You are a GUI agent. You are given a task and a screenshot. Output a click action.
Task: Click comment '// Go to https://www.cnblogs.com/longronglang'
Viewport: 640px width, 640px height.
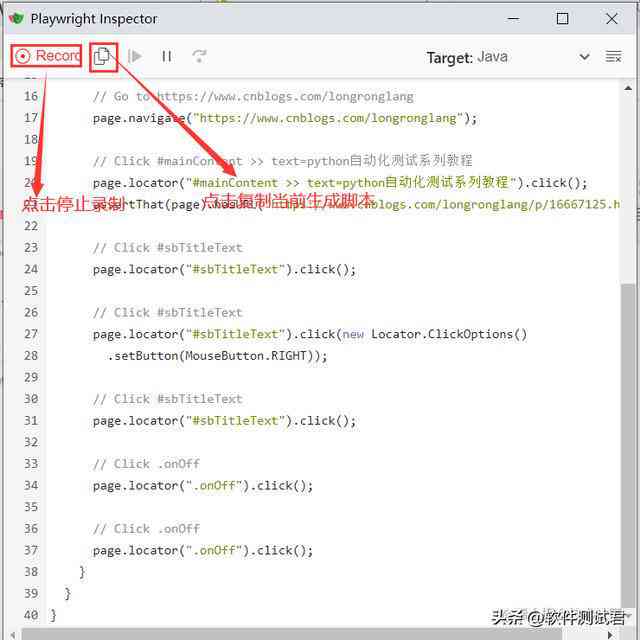[x=253, y=97]
